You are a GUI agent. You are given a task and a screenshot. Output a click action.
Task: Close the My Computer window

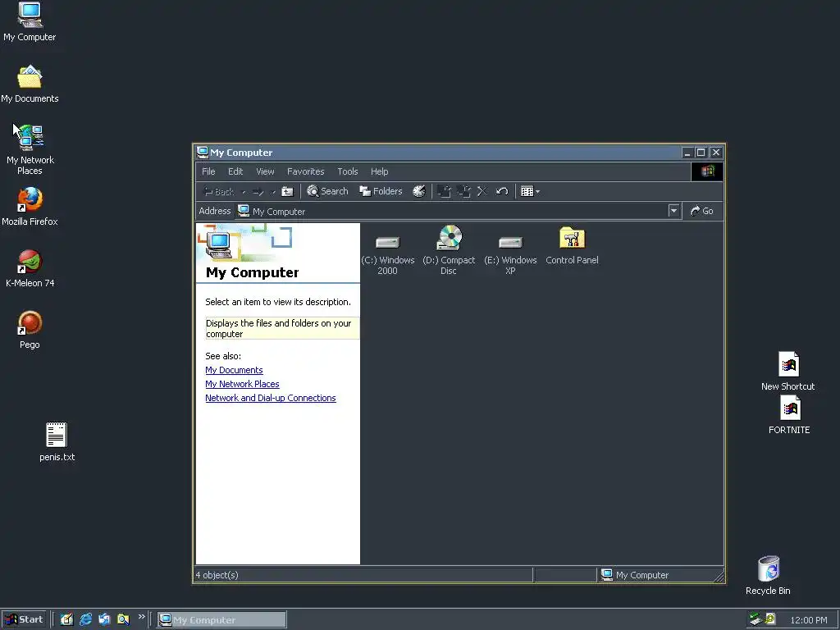pyautogui.click(x=715, y=153)
